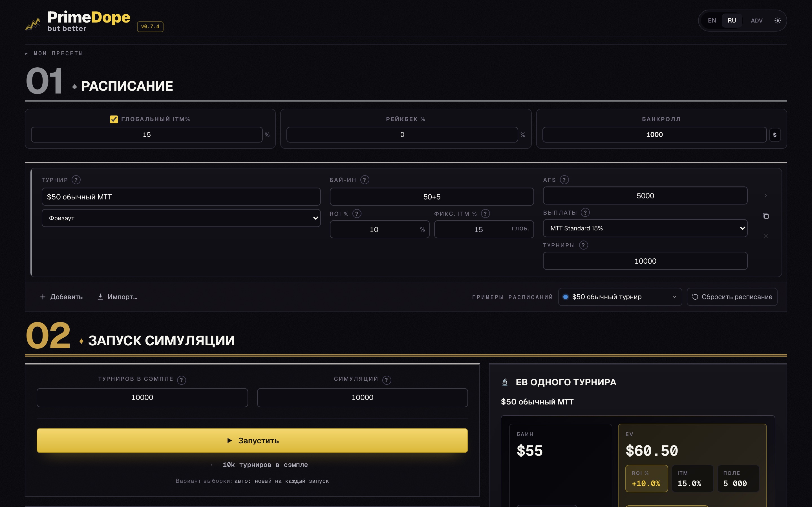Image resolution: width=812 pixels, height=507 pixels.
Task: Open the AFS help question icon
Action: [x=564, y=180]
